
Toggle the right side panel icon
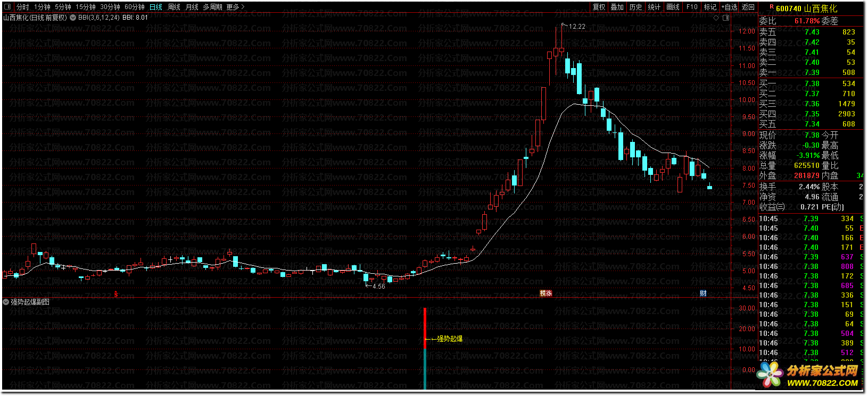pyautogui.click(x=725, y=18)
